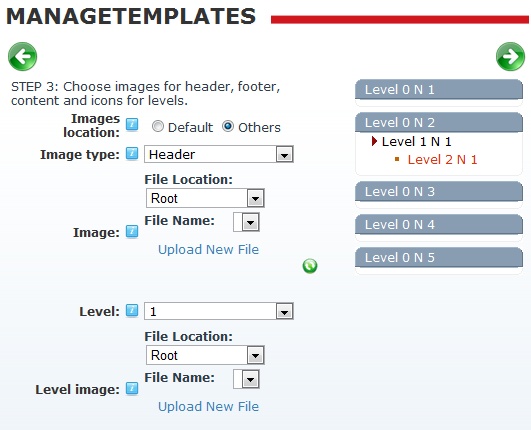Click the green refresh icon
Image resolution: width=531 pixels, height=430 pixels.
click(310, 266)
